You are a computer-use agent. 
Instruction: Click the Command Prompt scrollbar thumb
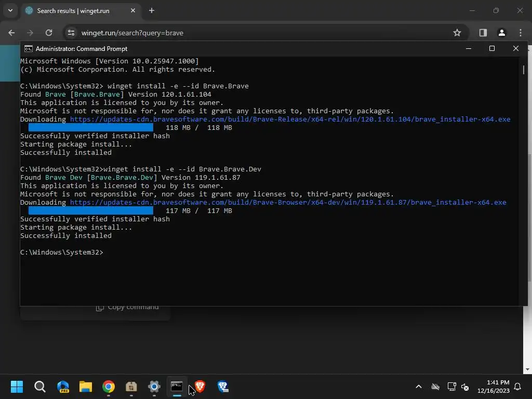pyautogui.click(x=524, y=70)
